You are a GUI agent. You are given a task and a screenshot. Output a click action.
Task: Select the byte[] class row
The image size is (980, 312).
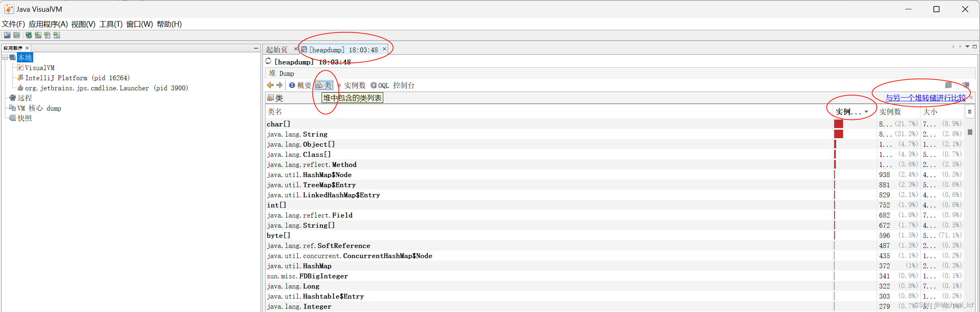click(614, 235)
